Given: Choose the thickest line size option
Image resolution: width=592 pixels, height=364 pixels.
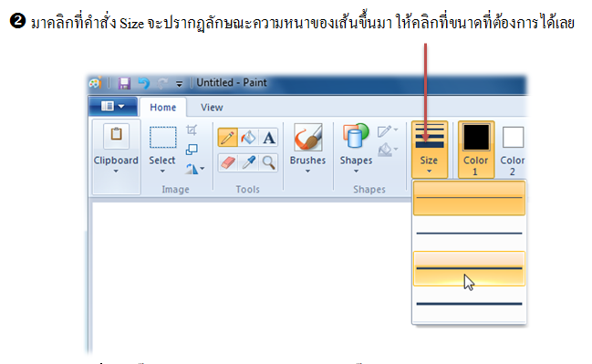Looking at the screenshot, I should coord(469,304).
